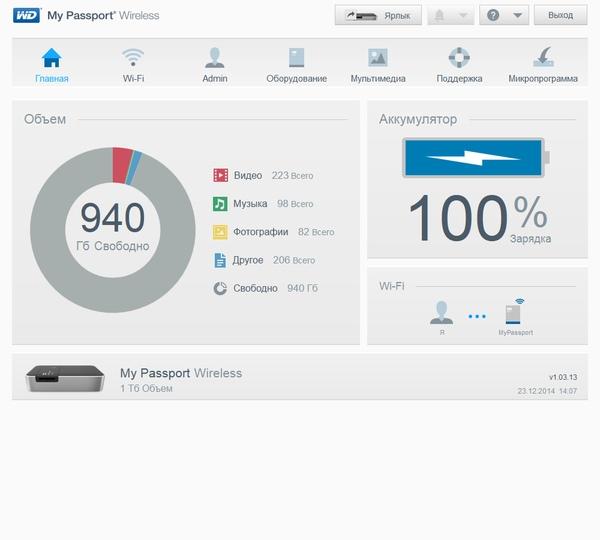Click the 1 Тб Объем capacity text
The height and width of the screenshot is (540, 600).
coord(146,388)
